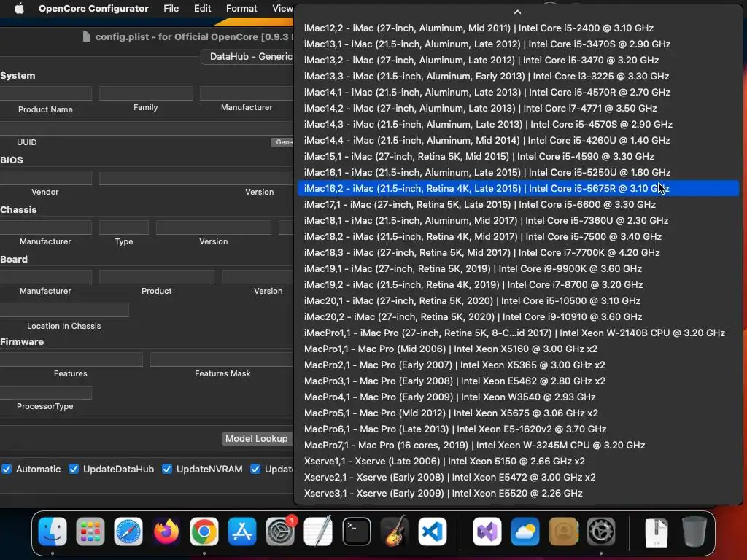The height and width of the screenshot is (560, 747).
Task: Open GarageBand guitar icon in dock
Action: (x=395, y=531)
